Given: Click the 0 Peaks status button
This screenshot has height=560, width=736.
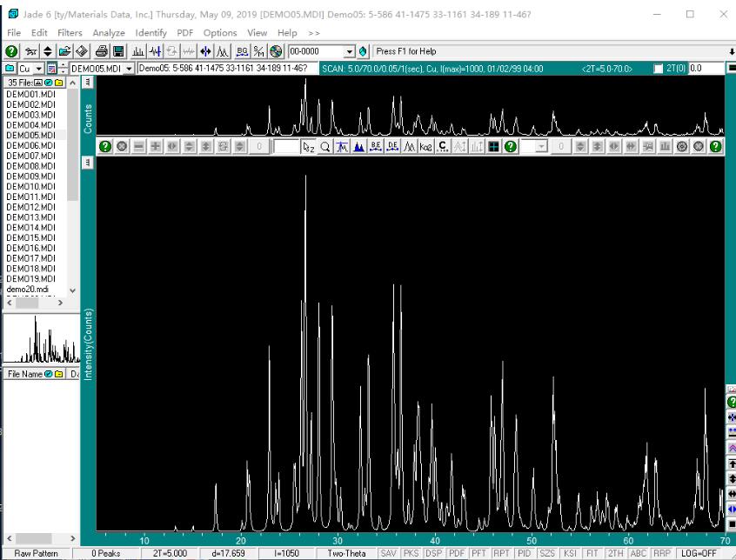Looking at the screenshot, I should 106,553.
